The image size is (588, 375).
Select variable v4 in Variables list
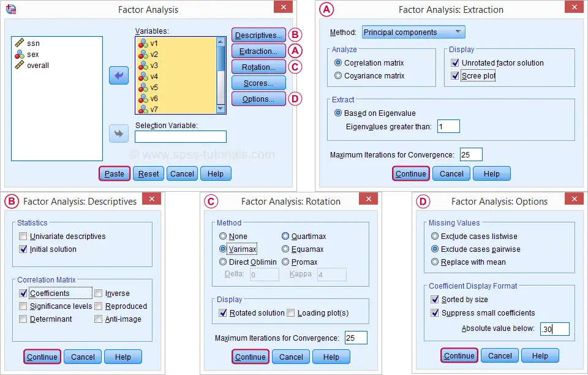coord(148,77)
